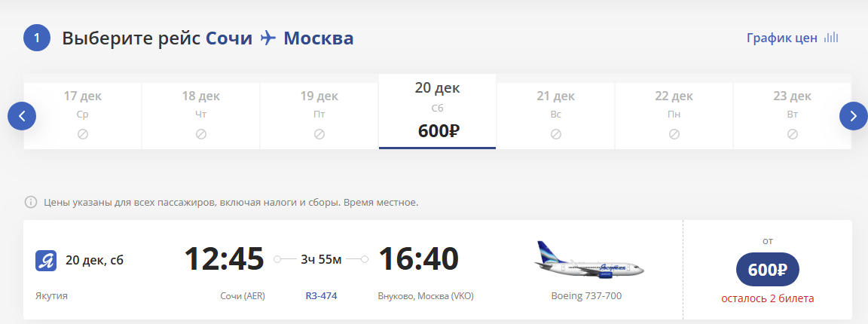Click the 16:40 arrival time
Image resolution: width=868 pixels, height=324 pixels.
(x=418, y=260)
